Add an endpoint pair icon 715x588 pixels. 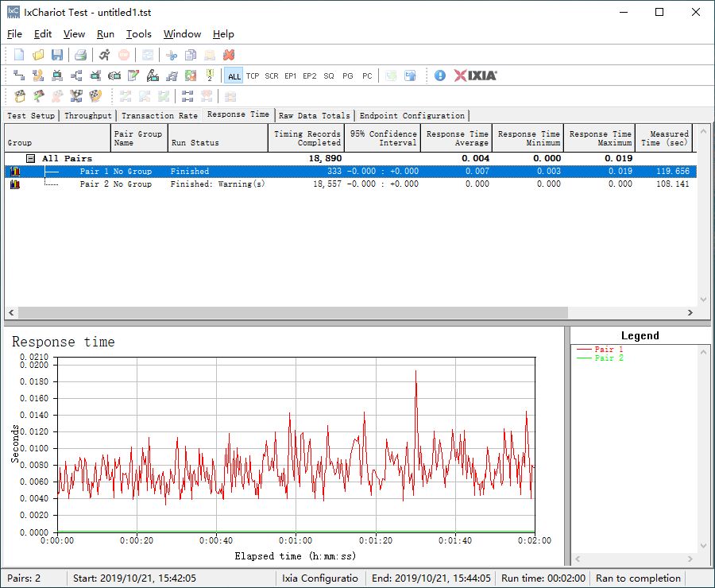(19, 75)
